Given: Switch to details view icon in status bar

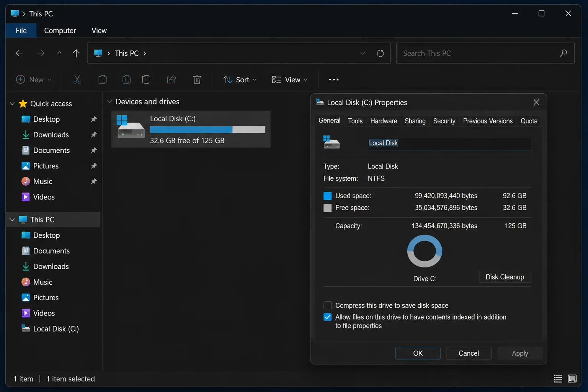Looking at the screenshot, I should click(x=558, y=379).
